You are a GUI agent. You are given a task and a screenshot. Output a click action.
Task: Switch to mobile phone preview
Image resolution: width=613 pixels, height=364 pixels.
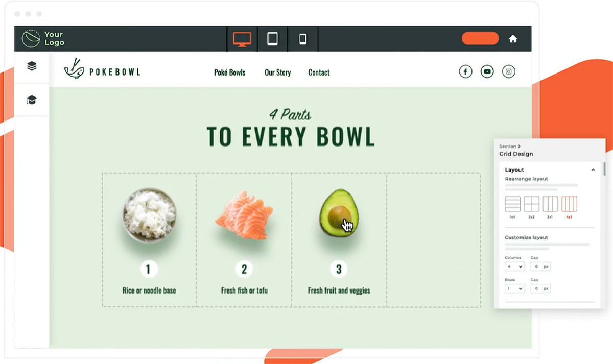(x=303, y=39)
